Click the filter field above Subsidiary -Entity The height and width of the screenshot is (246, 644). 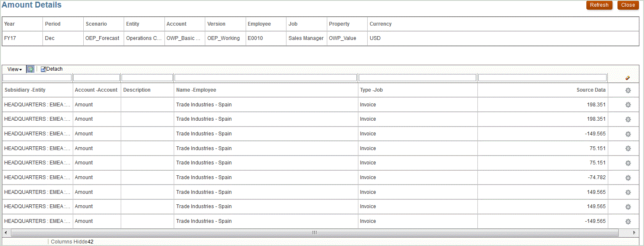pyautogui.click(x=37, y=77)
